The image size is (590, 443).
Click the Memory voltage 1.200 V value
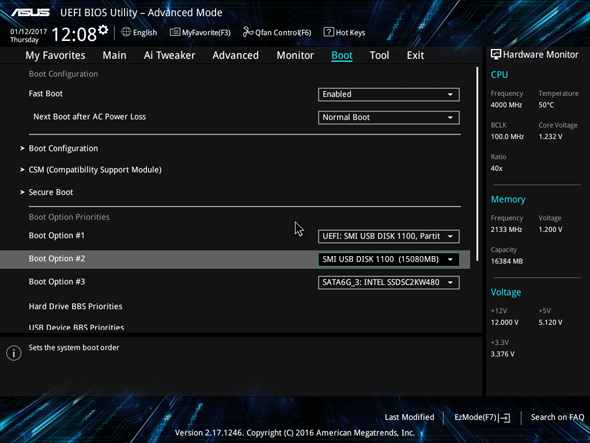tap(550, 230)
